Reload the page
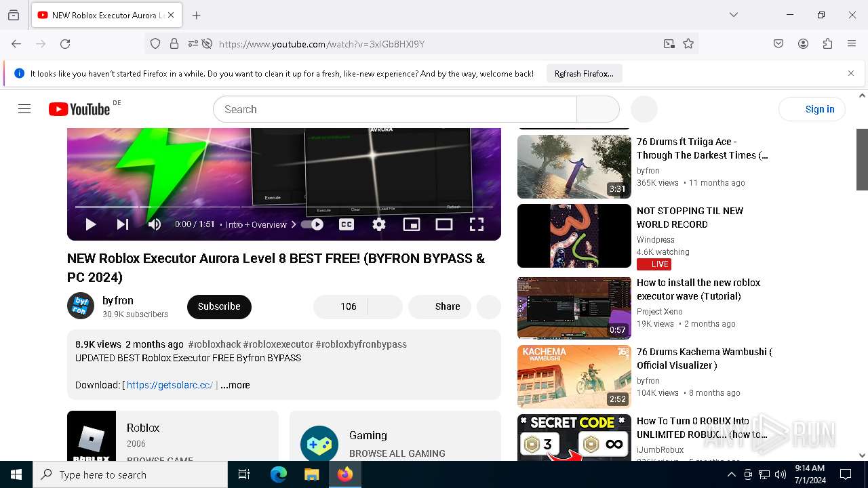Image resolution: width=868 pixels, height=488 pixels. point(65,43)
